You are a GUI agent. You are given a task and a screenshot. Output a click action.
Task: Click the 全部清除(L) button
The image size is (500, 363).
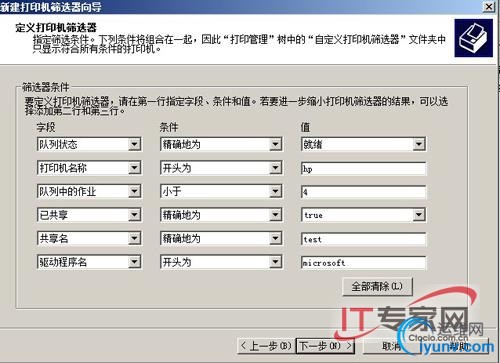click(x=377, y=287)
